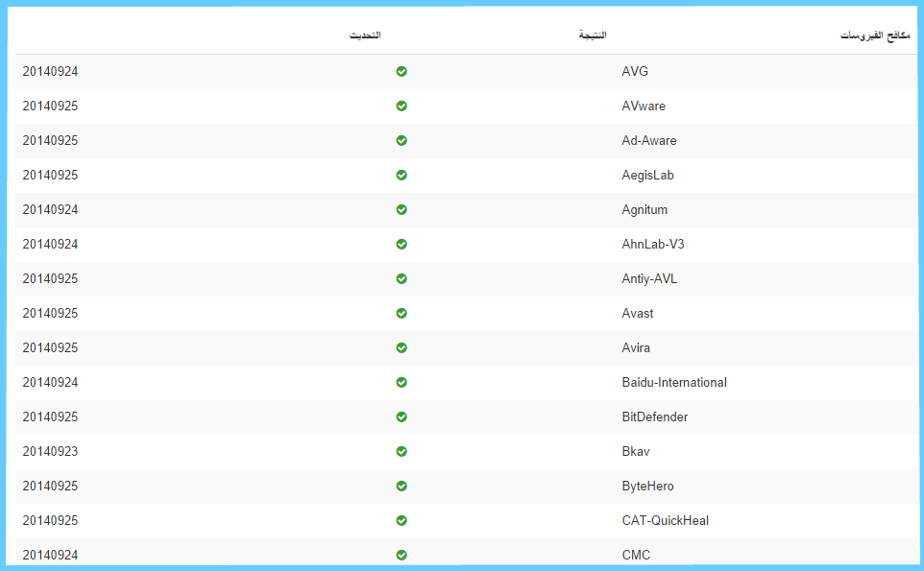Viewport: 924px width, 571px height.
Task: Click the النتيجة column header
Action: [x=593, y=36]
